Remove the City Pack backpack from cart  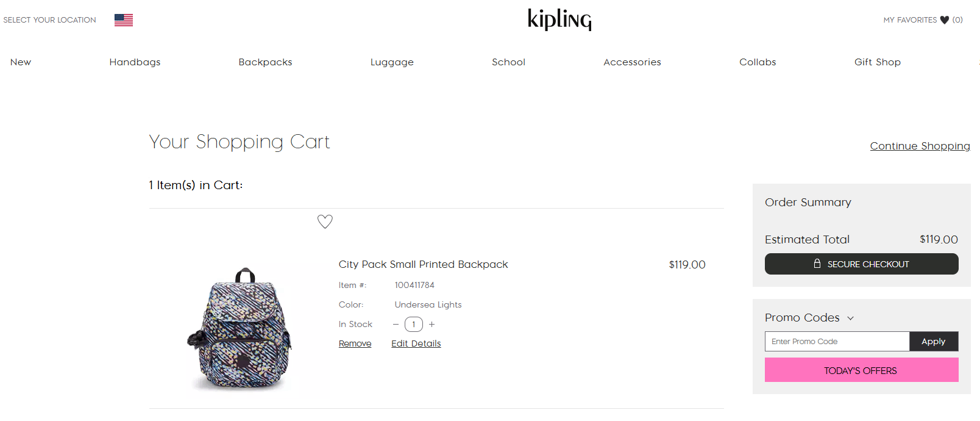pyautogui.click(x=355, y=343)
